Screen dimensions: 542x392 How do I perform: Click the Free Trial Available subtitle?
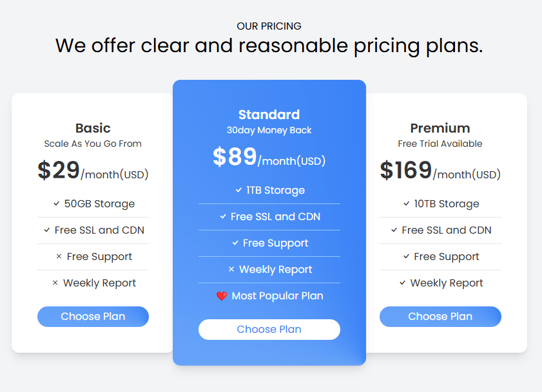440,144
